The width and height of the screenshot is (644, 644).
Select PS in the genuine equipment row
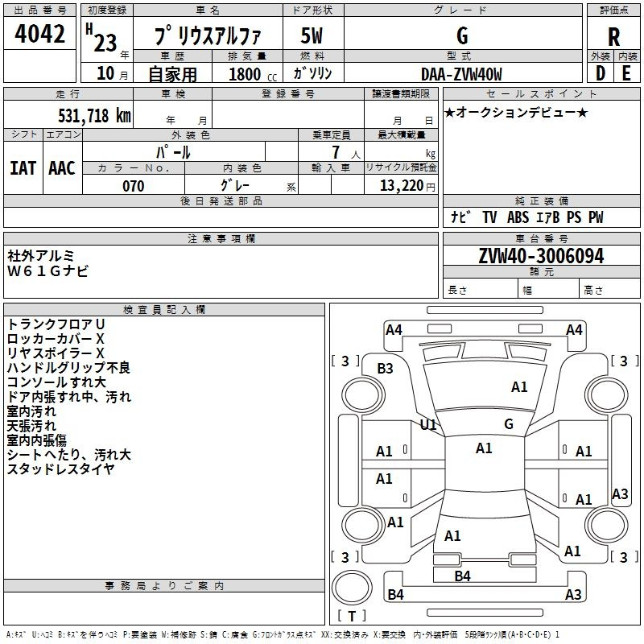point(574,217)
